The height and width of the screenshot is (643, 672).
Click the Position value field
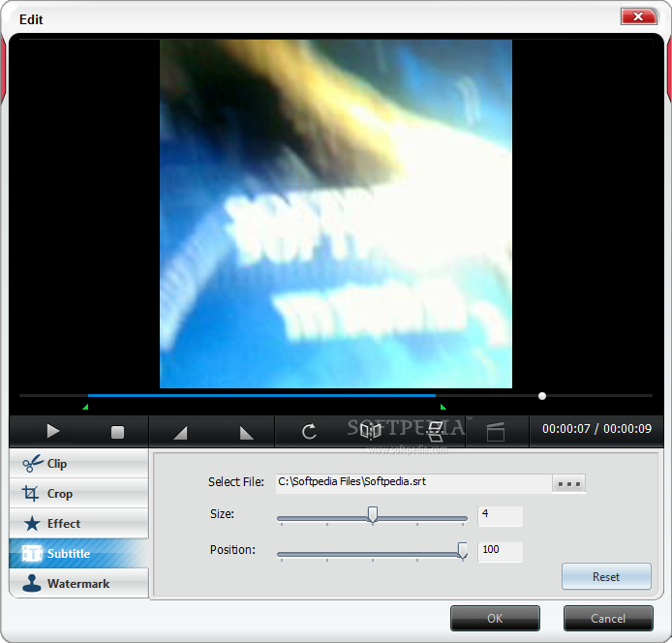[x=501, y=552]
